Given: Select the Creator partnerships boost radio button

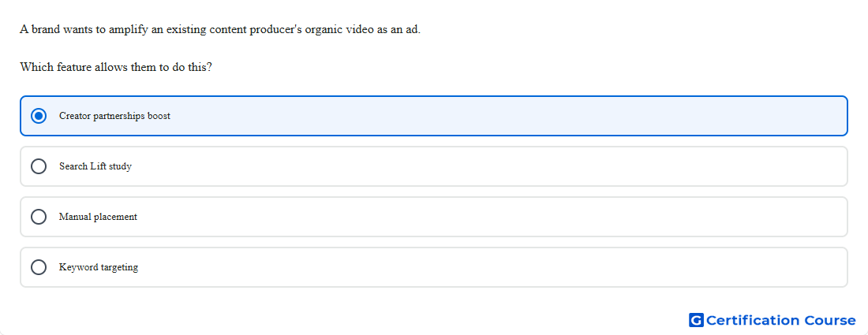Looking at the screenshot, I should pos(39,116).
